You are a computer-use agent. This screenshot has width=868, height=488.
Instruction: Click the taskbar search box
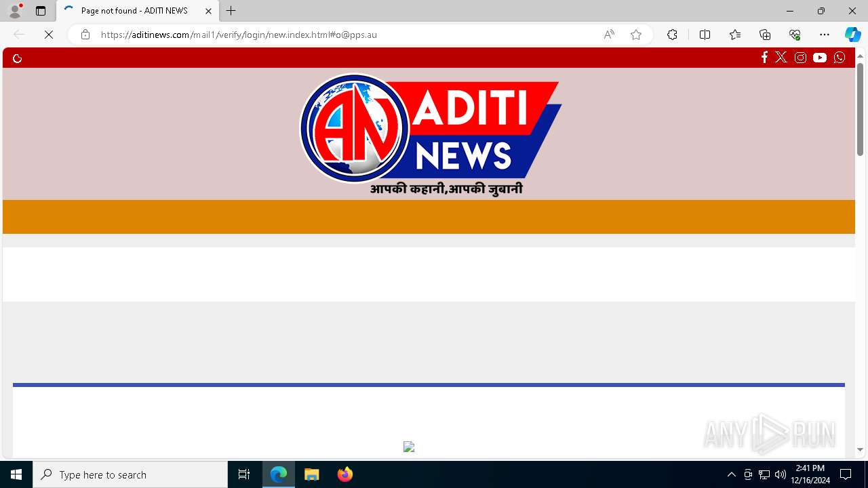pos(130,474)
